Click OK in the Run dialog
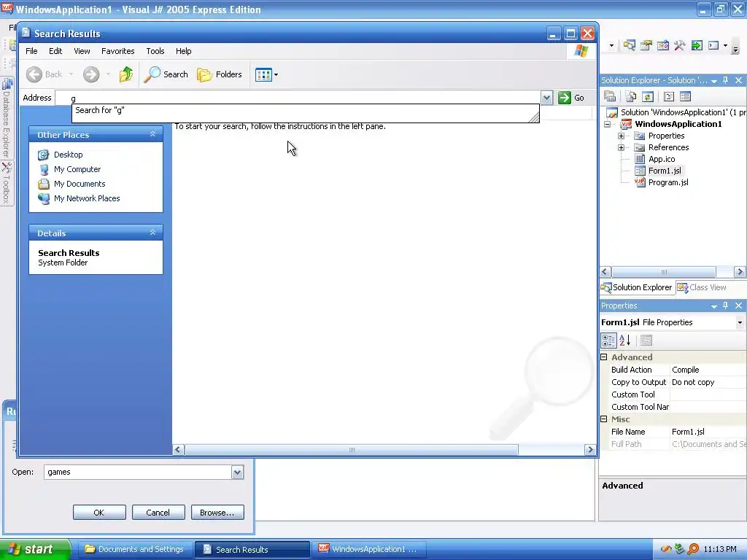This screenshot has width=747, height=560. point(99,513)
